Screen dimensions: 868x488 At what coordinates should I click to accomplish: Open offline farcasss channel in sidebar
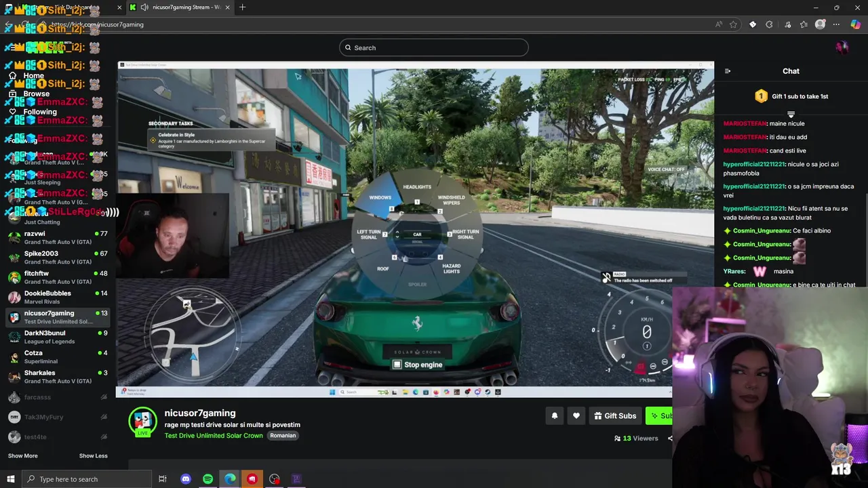58,397
